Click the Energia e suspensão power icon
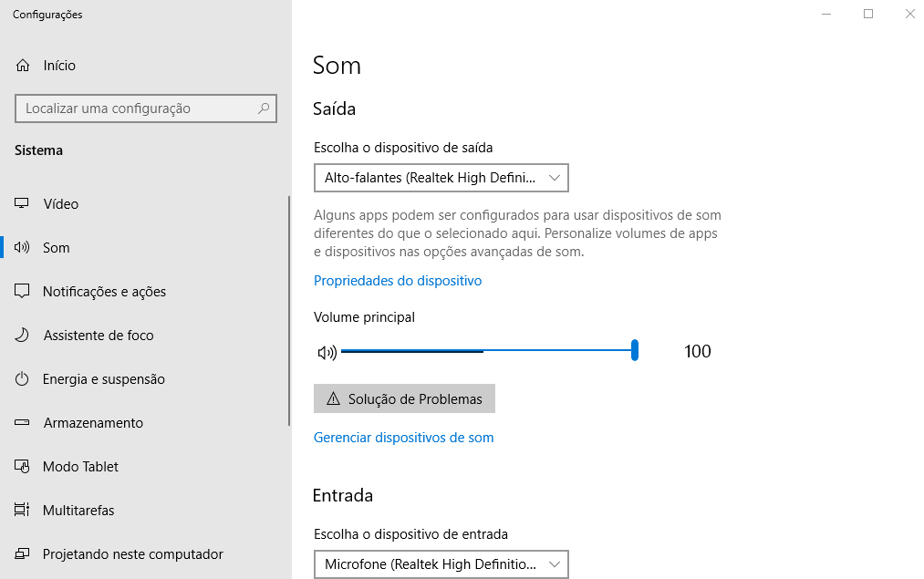This screenshot has width=924, height=579. click(x=23, y=379)
